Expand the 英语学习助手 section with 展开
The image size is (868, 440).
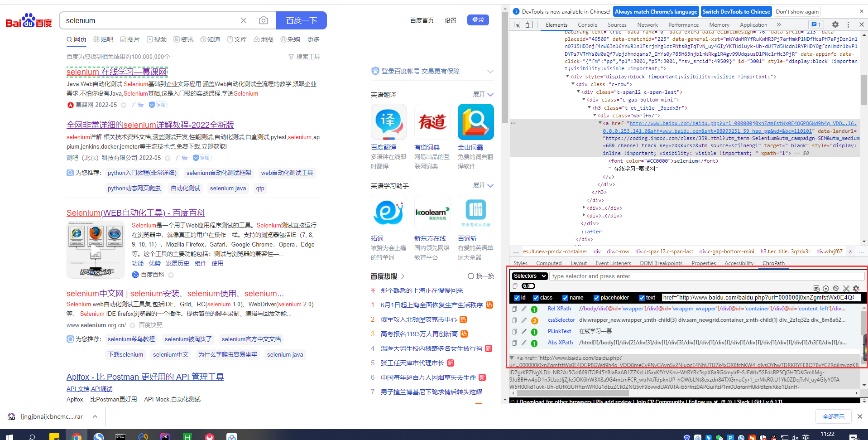tap(483, 185)
